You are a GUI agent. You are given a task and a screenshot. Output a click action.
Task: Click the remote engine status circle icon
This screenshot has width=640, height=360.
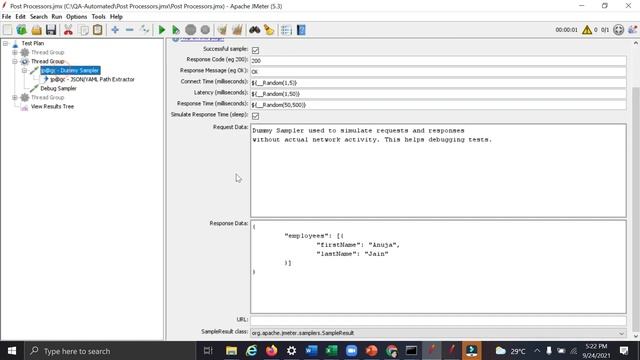[x=618, y=30]
